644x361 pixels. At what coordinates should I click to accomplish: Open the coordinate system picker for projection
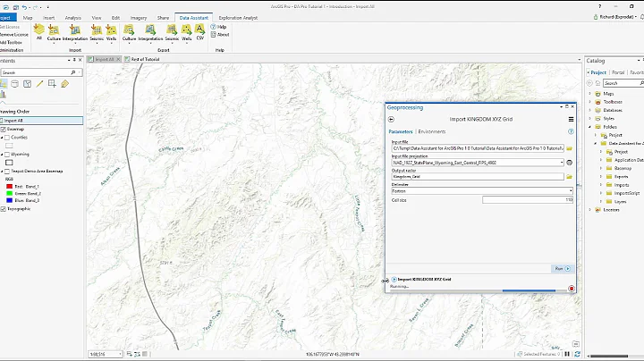(569, 163)
